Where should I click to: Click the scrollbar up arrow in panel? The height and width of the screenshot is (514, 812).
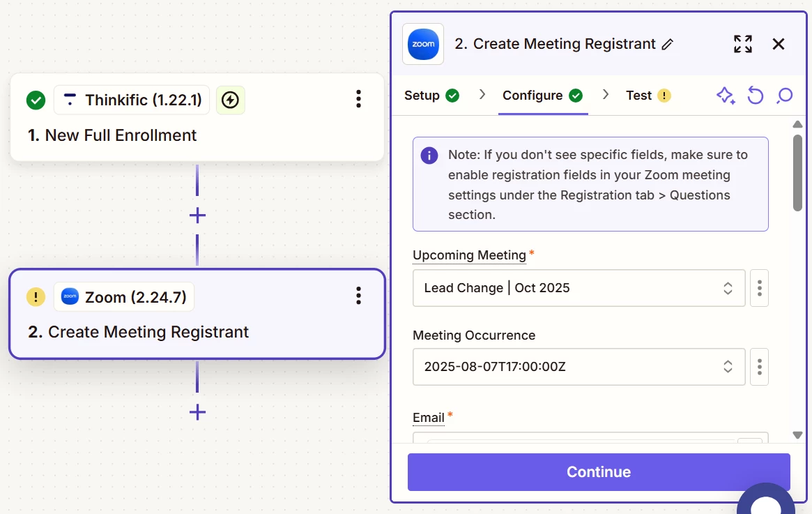coord(797,124)
